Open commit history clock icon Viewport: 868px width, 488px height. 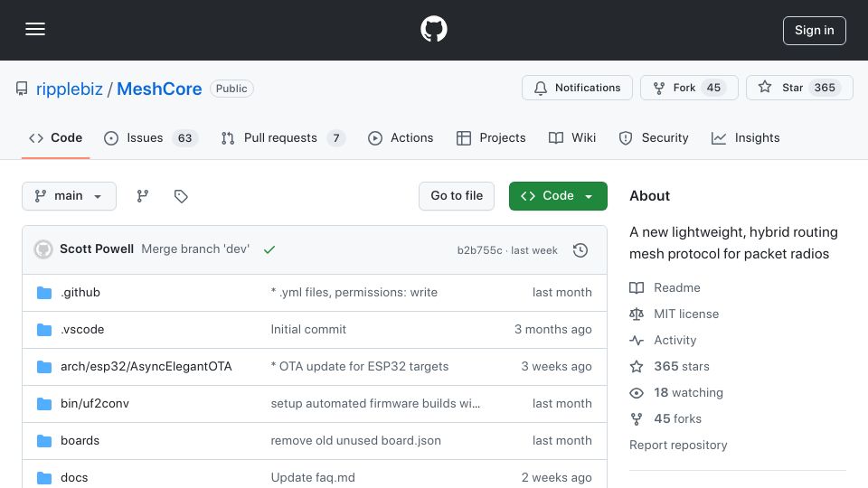tap(580, 250)
